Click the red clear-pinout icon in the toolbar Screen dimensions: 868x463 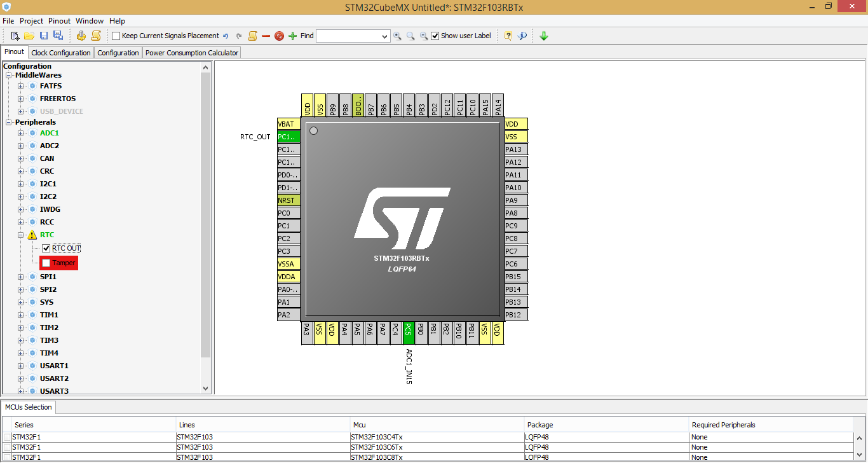pos(280,36)
